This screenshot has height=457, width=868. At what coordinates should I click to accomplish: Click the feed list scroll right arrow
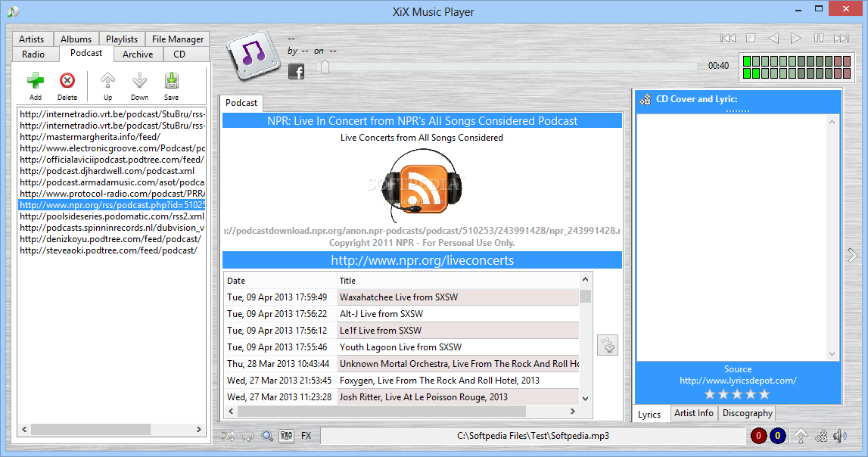coord(199,429)
